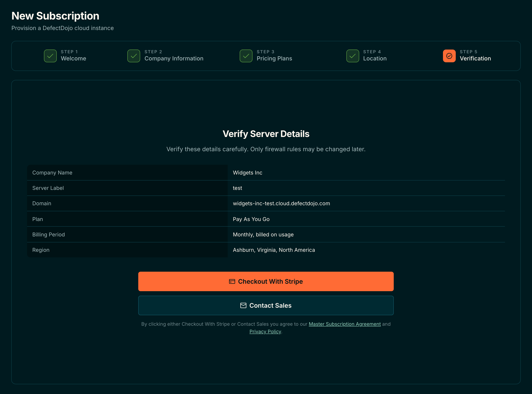532x394 pixels.
Task: Click the Ashburn, Virginia region value
Action: [274, 250]
